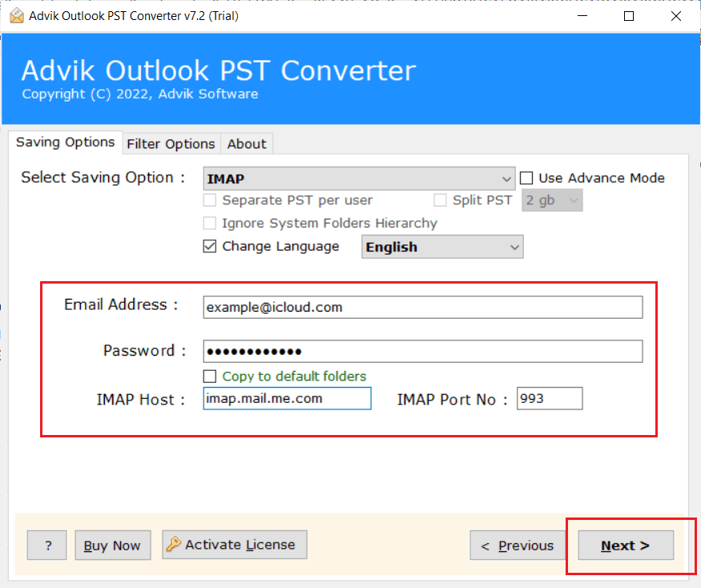Click the Use Advance Mode label text
This screenshot has height=588, width=701.
pyautogui.click(x=602, y=178)
